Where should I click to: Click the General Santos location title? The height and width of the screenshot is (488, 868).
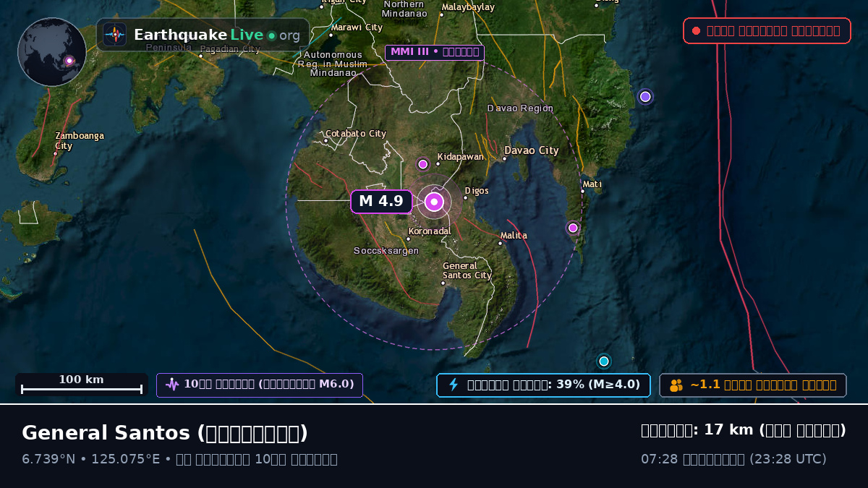tap(165, 433)
